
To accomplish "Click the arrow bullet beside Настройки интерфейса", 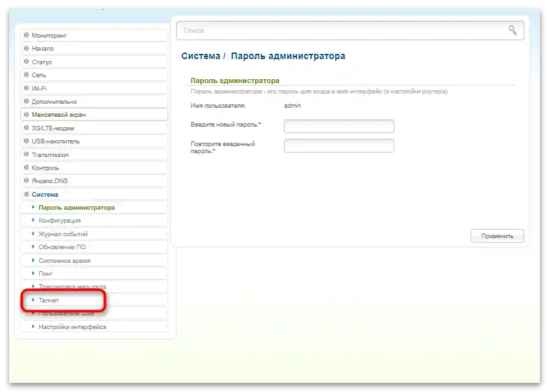I will coord(33,326).
